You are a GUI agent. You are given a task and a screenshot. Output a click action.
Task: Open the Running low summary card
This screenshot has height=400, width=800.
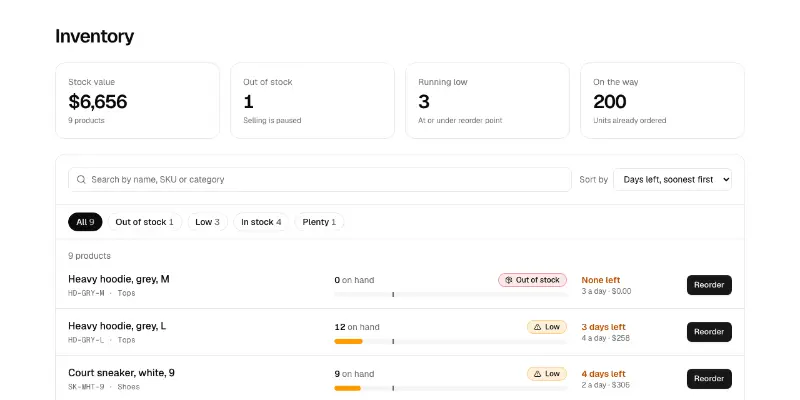click(487, 101)
